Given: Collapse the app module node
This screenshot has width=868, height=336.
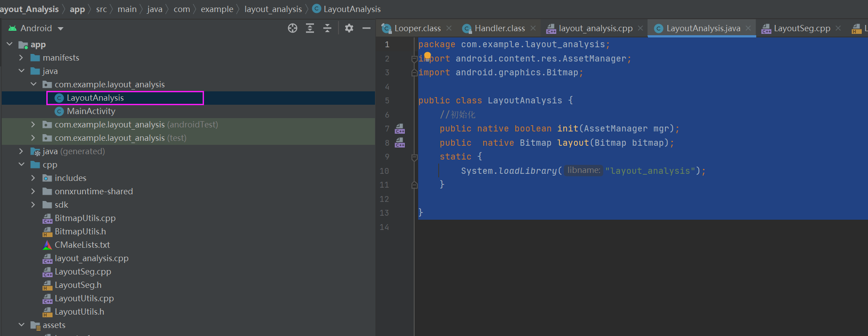Looking at the screenshot, I should 9,44.
